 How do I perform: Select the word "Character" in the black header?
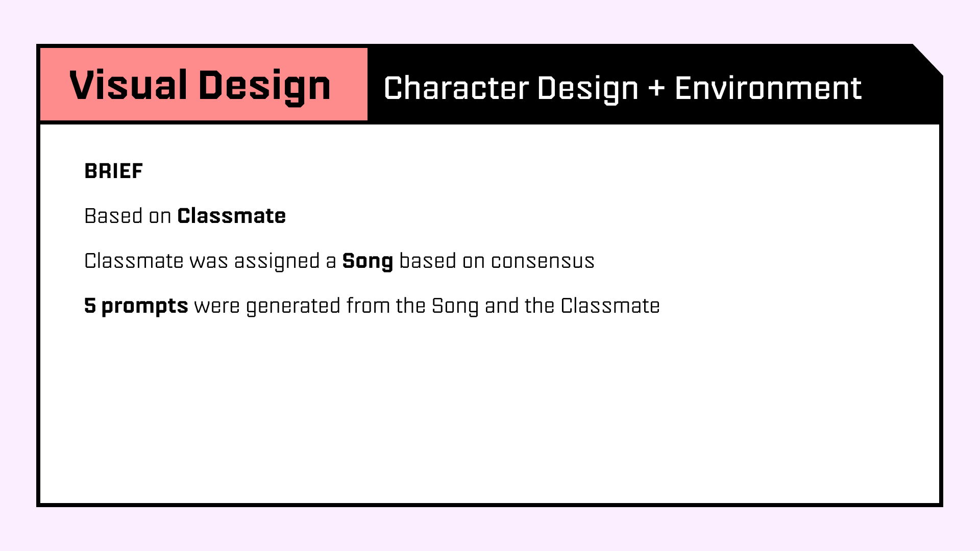(x=456, y=88)
